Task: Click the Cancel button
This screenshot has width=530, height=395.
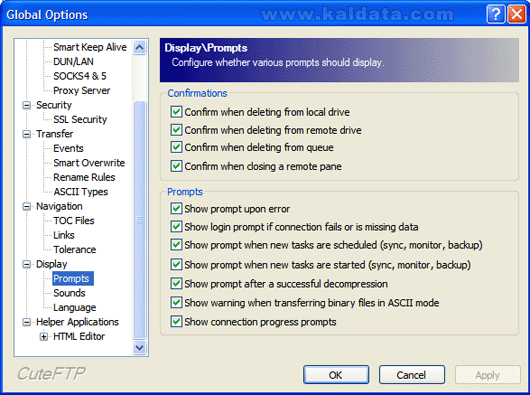Action: (x=411, y=375)
